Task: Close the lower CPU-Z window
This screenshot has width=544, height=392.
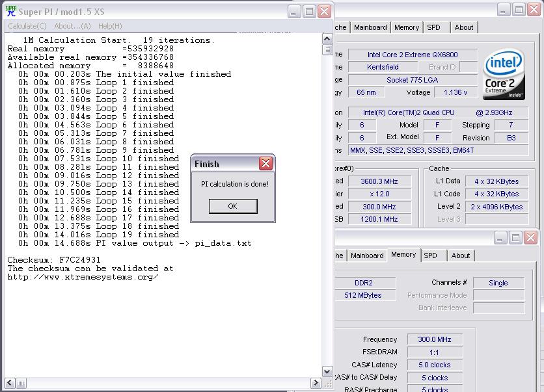Action: pos(530,238)
